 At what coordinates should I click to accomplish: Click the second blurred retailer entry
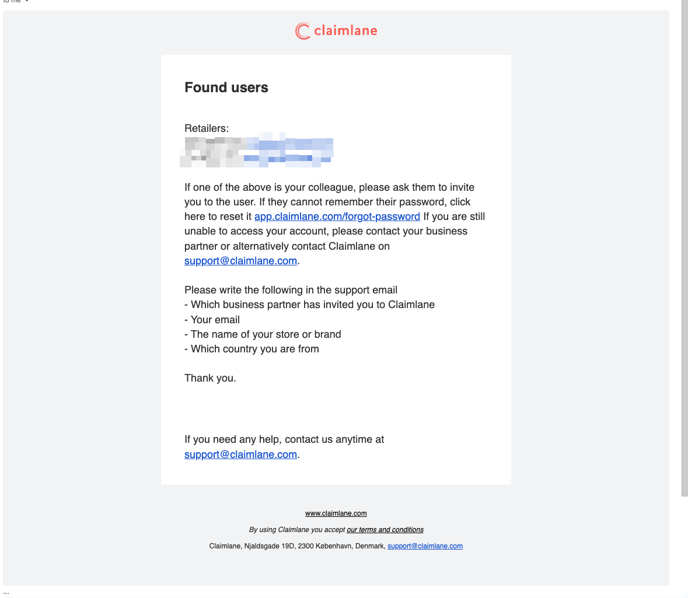(x=256, y=159)
